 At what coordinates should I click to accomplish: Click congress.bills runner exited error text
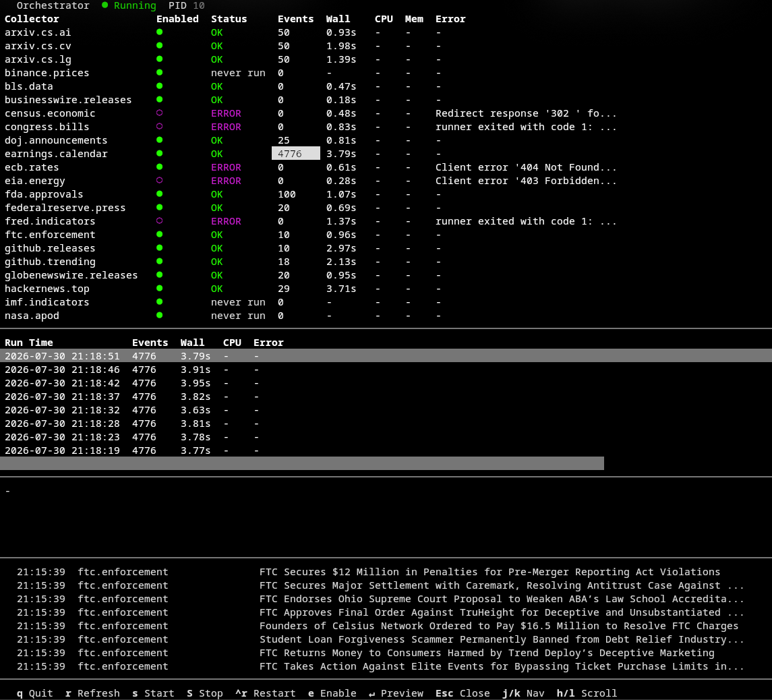(x=526, y=127)
